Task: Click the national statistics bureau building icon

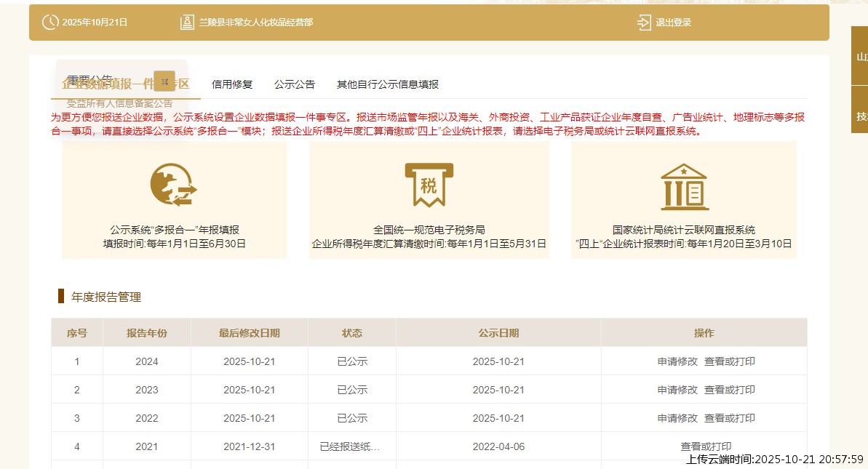Action: 683,185
